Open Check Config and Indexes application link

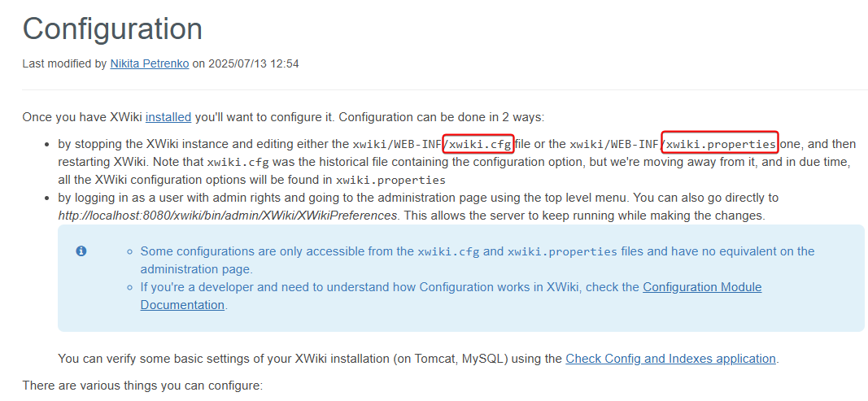(x=670, y=359)
